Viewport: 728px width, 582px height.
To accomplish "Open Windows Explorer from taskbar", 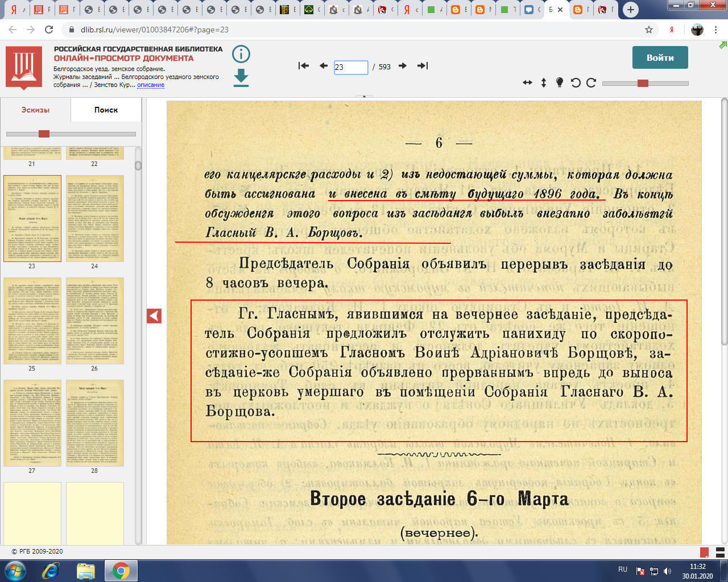I will [x=85, y=571].
